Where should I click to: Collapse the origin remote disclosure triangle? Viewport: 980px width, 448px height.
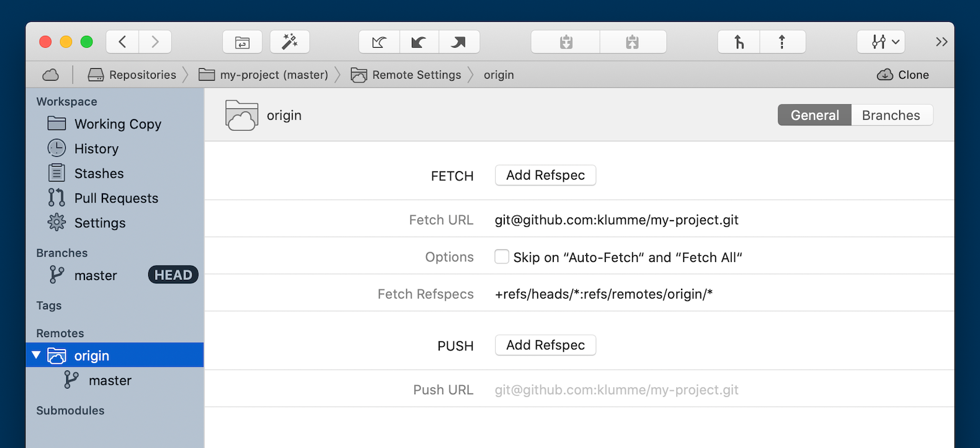(37, 355)
